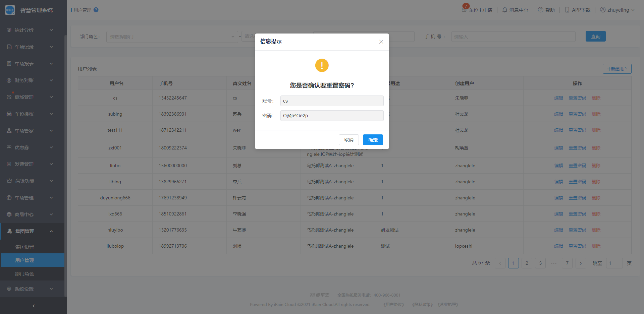Screen dimensions: 644x314
Task: Click the 车位卡申请 icon with badge
Action: [x=464, y=9]
